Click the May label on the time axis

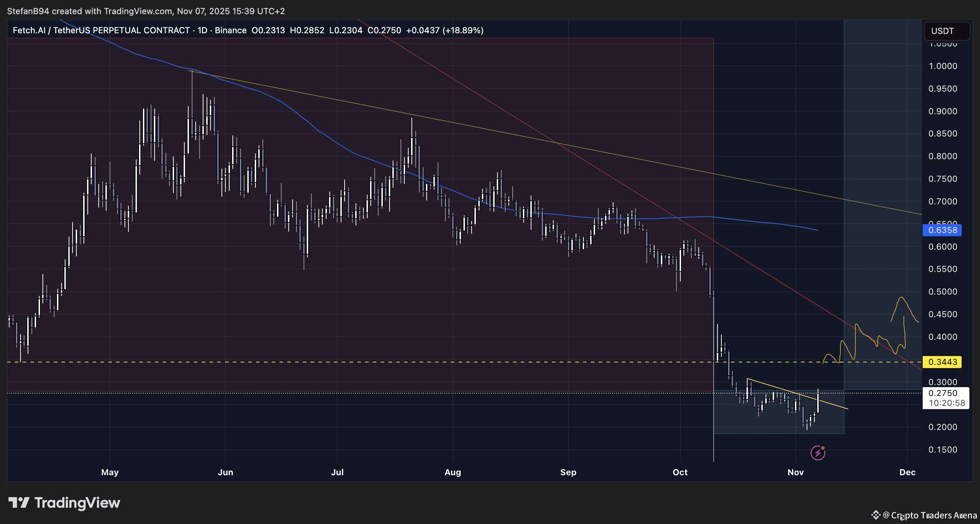110,472
